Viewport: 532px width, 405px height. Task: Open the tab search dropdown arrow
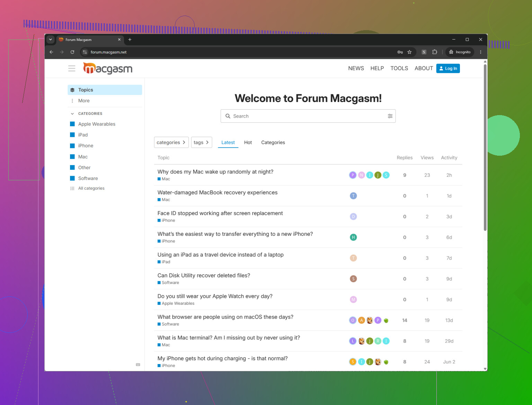pos(51,40)
